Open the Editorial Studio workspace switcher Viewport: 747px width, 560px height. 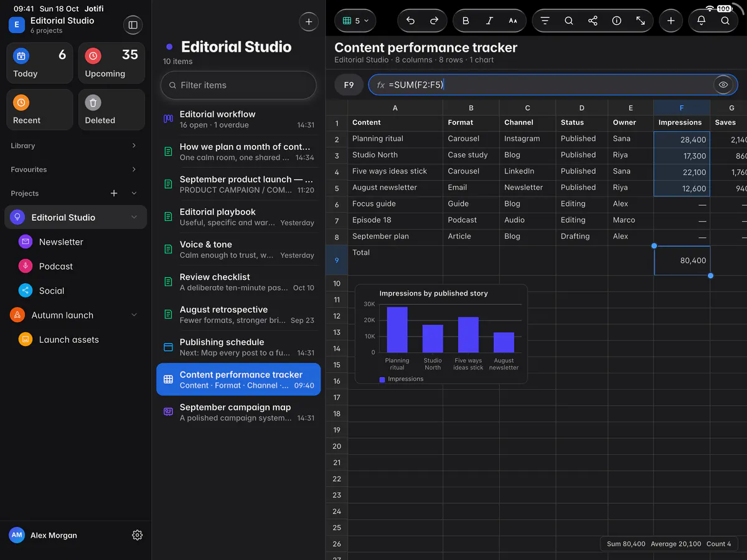click(52, 25)
